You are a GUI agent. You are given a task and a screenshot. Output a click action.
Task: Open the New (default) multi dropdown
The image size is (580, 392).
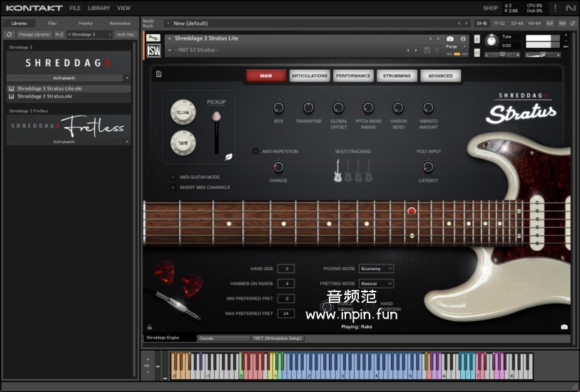click(168, 24)
